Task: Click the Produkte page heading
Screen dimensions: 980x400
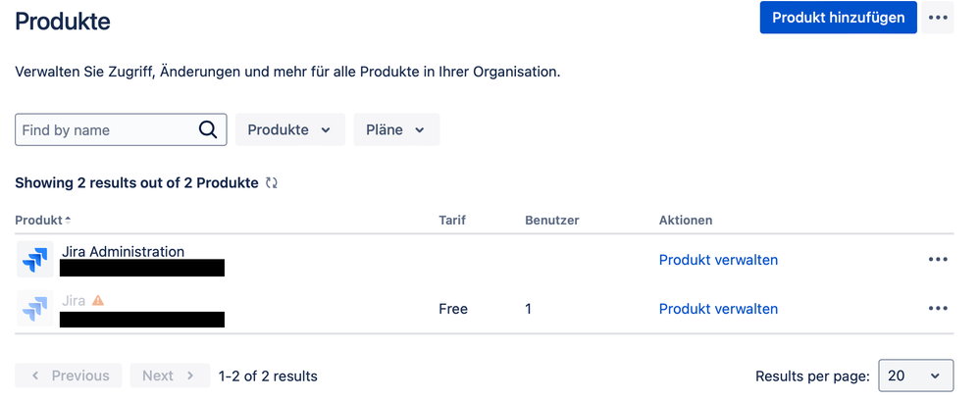Action: pyautogui.click(x=63, y=22)
